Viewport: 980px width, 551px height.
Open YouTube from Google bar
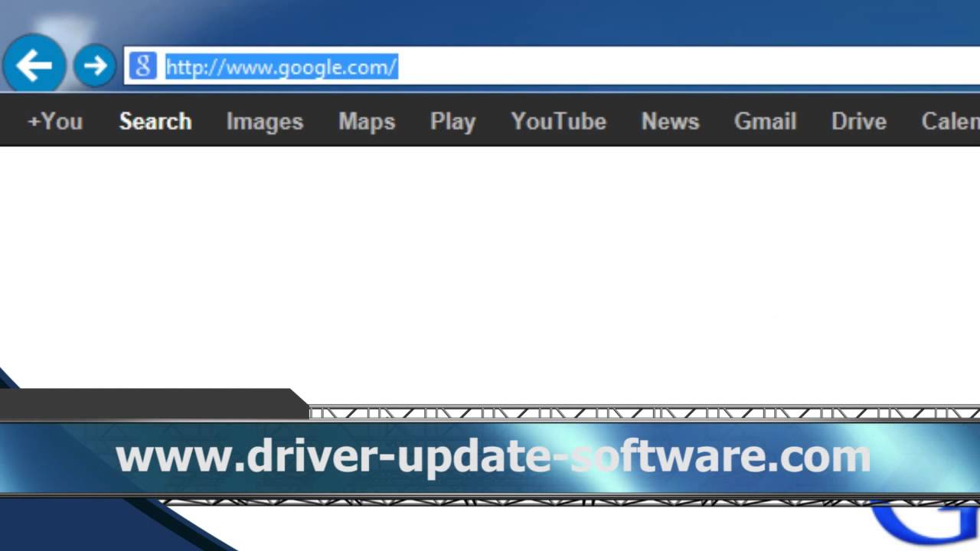click(x=559, y=121)
